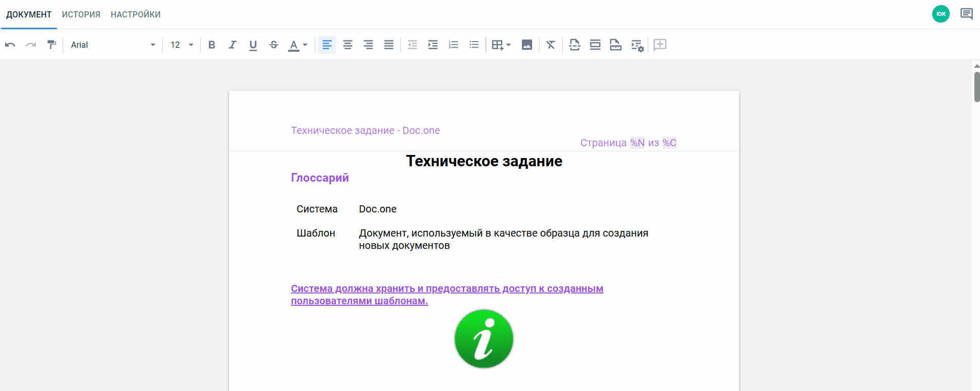
Task: Click the 'Doc.one' glossary cell
Action: (378, 209)
